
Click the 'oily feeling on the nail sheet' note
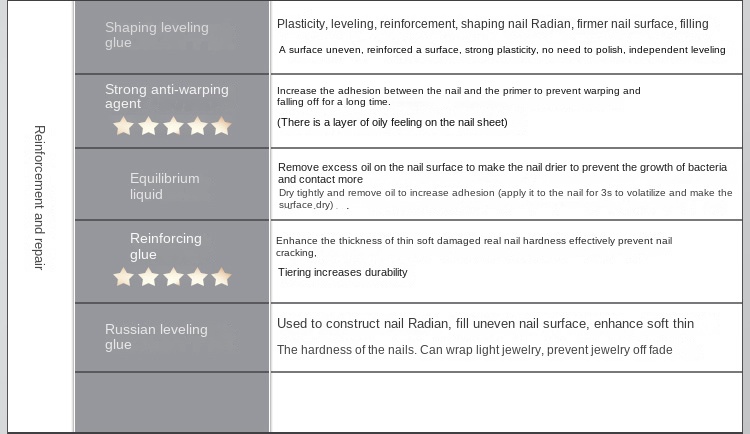pyautogui.click(x=392, y=122)
